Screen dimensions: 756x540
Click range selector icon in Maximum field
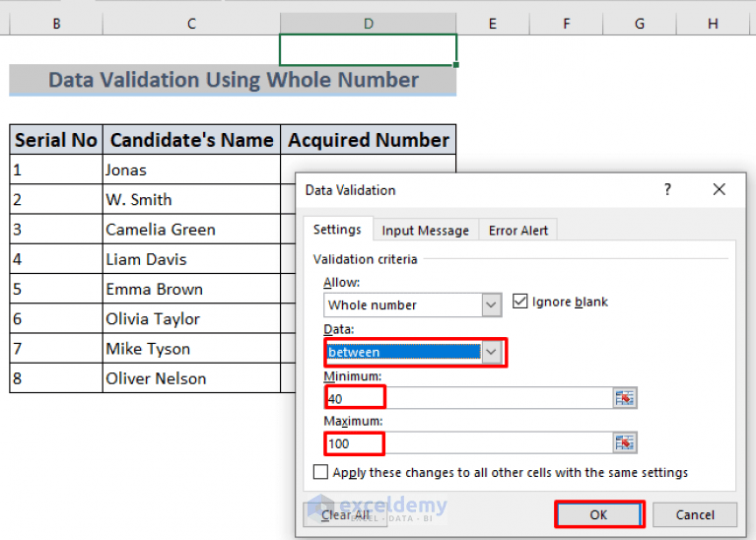coord(624,442)
